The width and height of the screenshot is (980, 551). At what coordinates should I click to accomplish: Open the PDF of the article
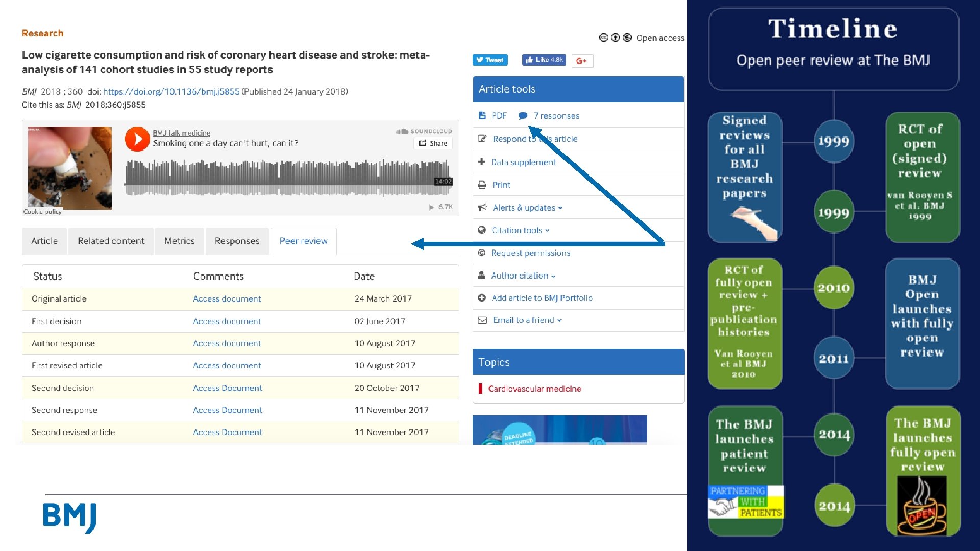pyautogui.click(x=498, y=116)
